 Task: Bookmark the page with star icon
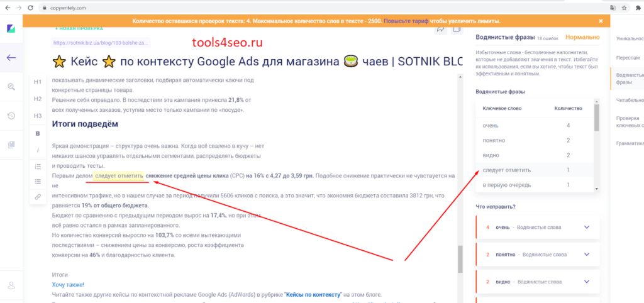click(x=625, y=8)
